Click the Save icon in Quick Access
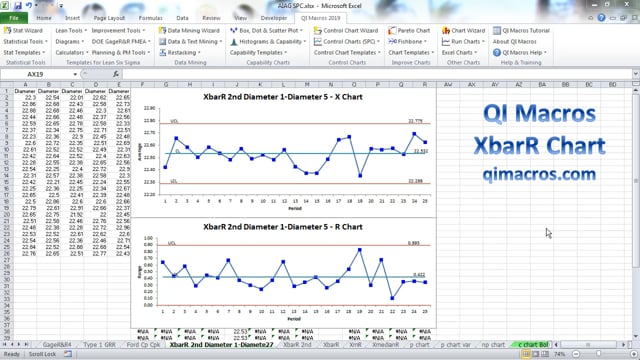Image resolution: width=640 pixels, height=360 pixels. pyautogui.click(x=18, y=6)
